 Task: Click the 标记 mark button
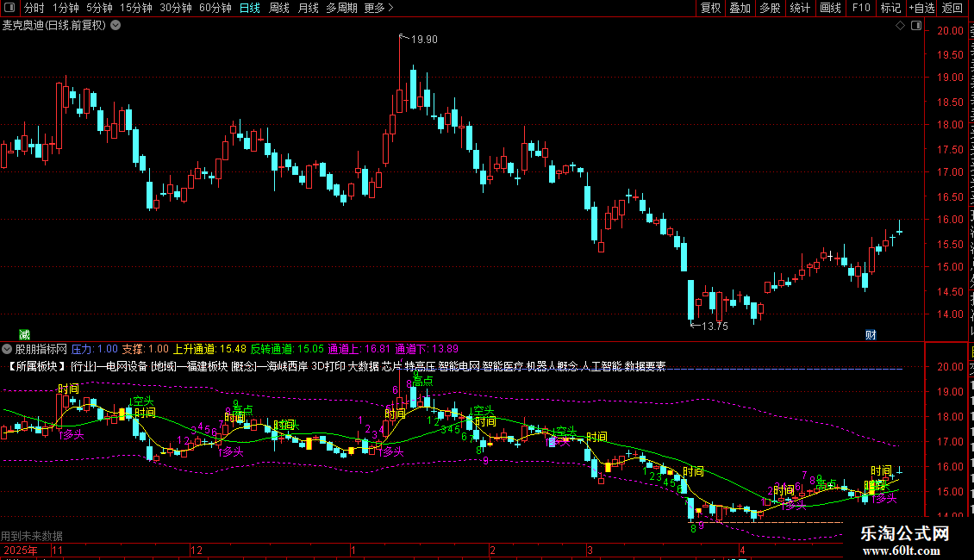(x=890, y=8)
